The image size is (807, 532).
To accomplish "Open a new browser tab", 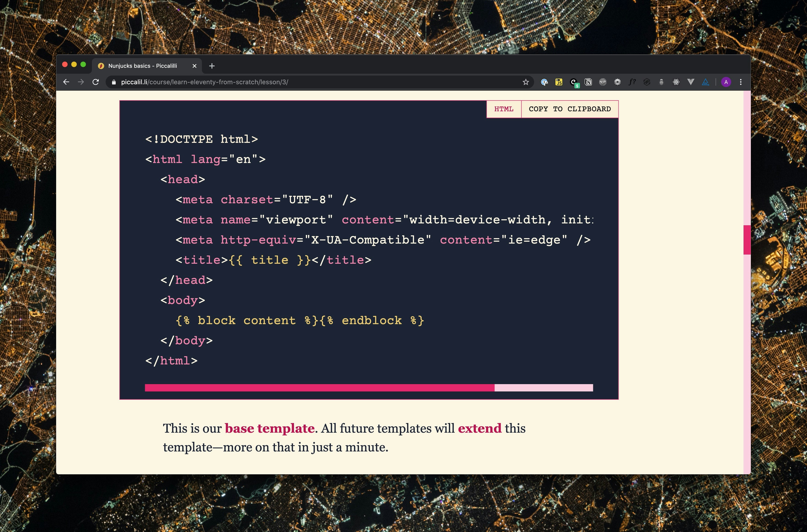I will point(211,66).
